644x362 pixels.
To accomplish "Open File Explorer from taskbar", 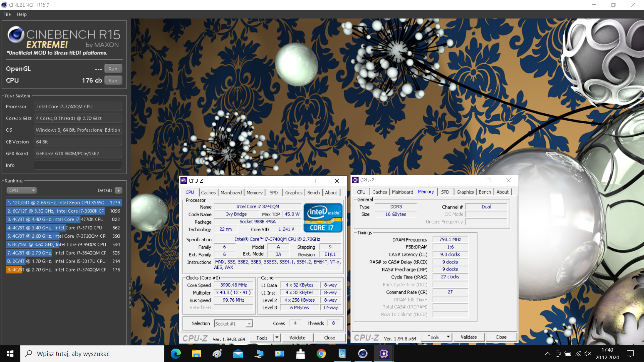I will pos(196,354).
